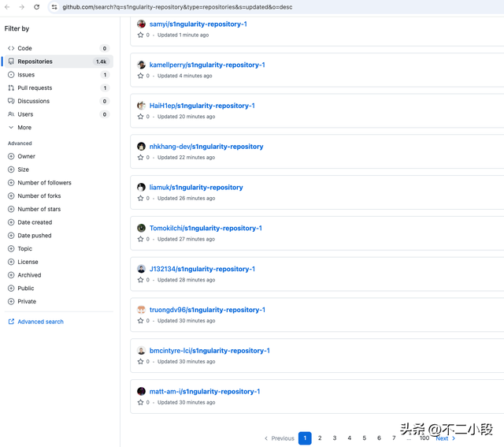Reload the page with the refresh icon
504x447 pixels.
(x=37, y=7)
